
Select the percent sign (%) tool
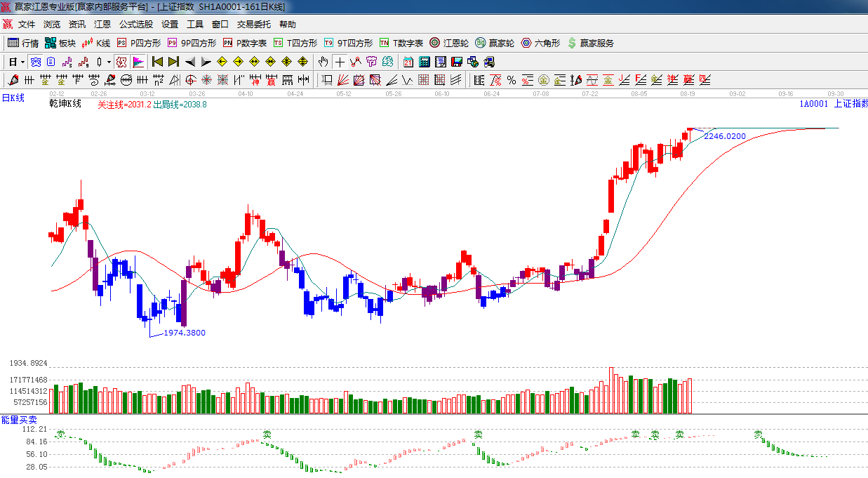click(512, 80)
